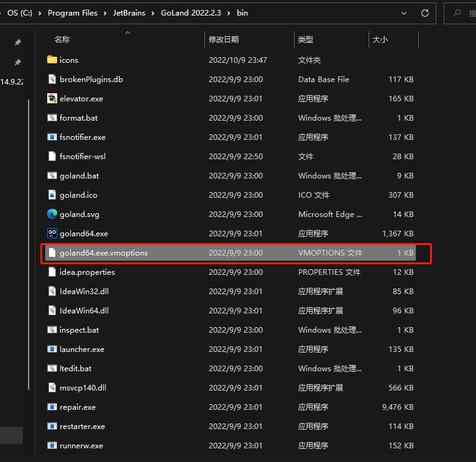Image resolution: width=476 pixels, height=462 pixels.
Task: Go to the GoLand 2022.2.3 breadcrumb
Action: point(191,13)
